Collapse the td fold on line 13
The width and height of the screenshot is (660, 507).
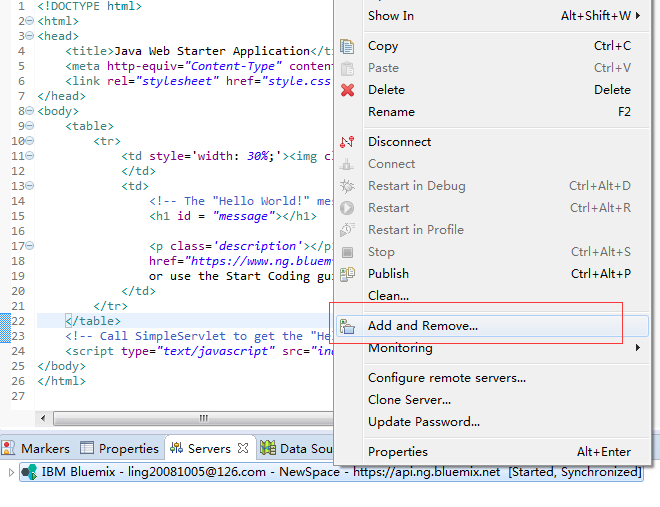pyautogui.click(x=29, y=186)
